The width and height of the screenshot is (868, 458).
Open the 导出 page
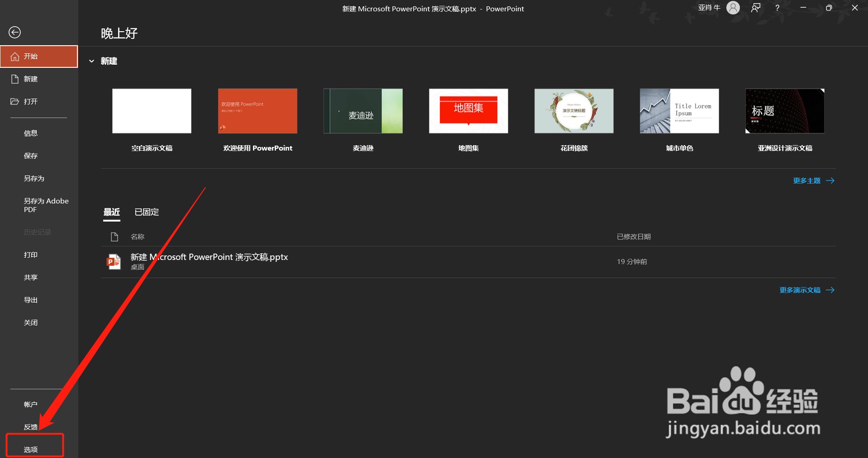coord(39,300)
